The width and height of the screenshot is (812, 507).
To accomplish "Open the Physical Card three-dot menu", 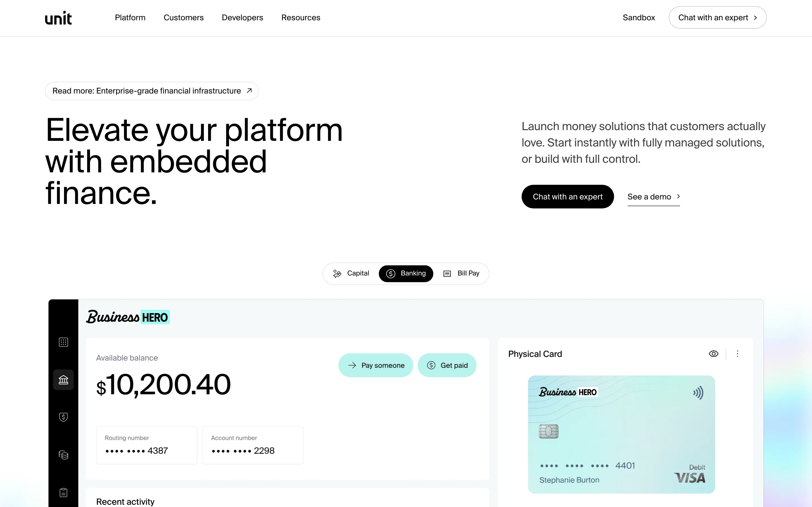I will click(738, 354).
